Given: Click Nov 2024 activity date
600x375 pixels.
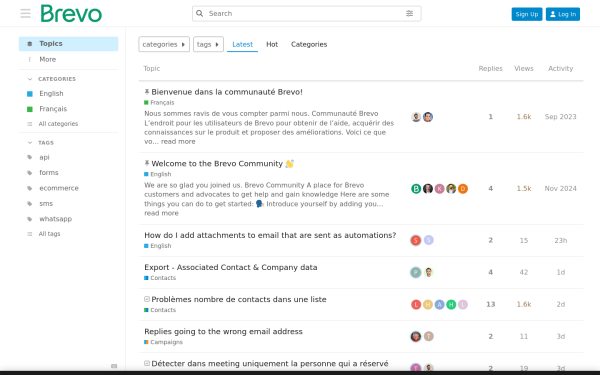Looking at the screenshot, I should (560, 189).
